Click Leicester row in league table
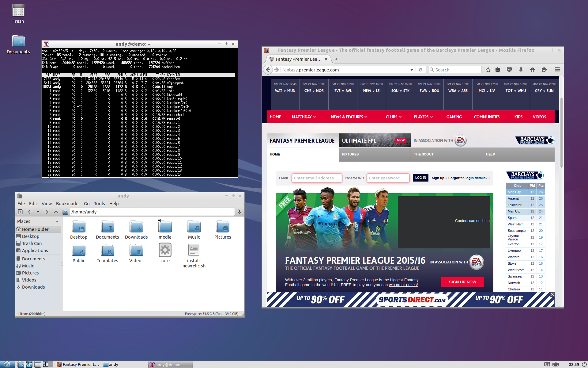The width and height of the screenshot is (588, 368). click(525, 205)
